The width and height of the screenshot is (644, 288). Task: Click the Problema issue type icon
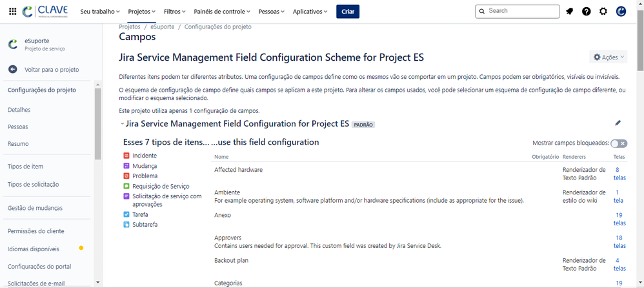pyautogui.click(x=126, y=176)
